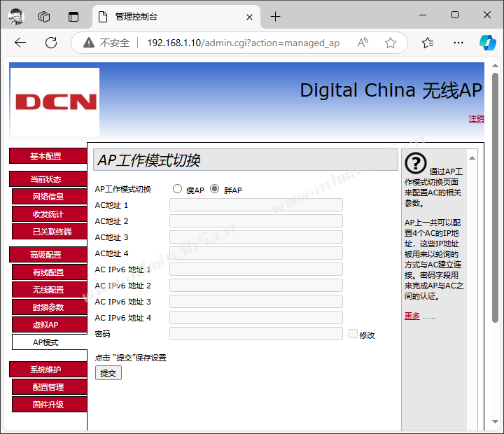Screen dimensions: 504x434
Task: Click the AC地址 3 input field
Action: (256, 237)
